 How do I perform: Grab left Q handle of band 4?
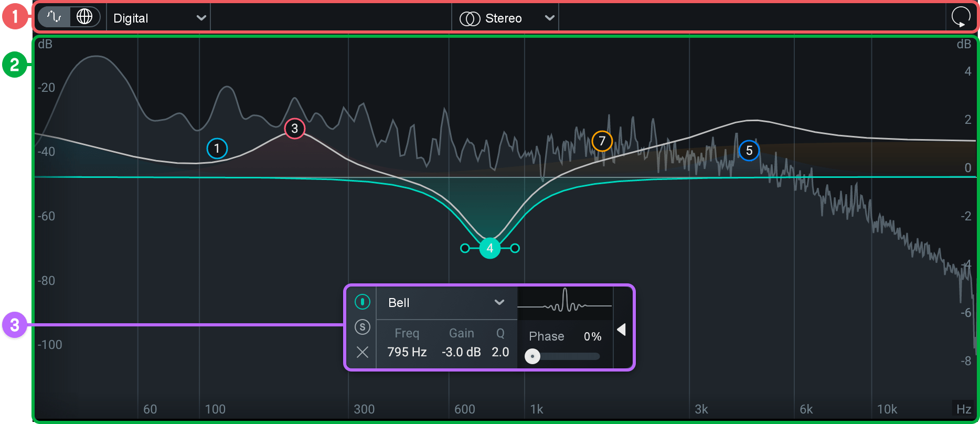465,248
